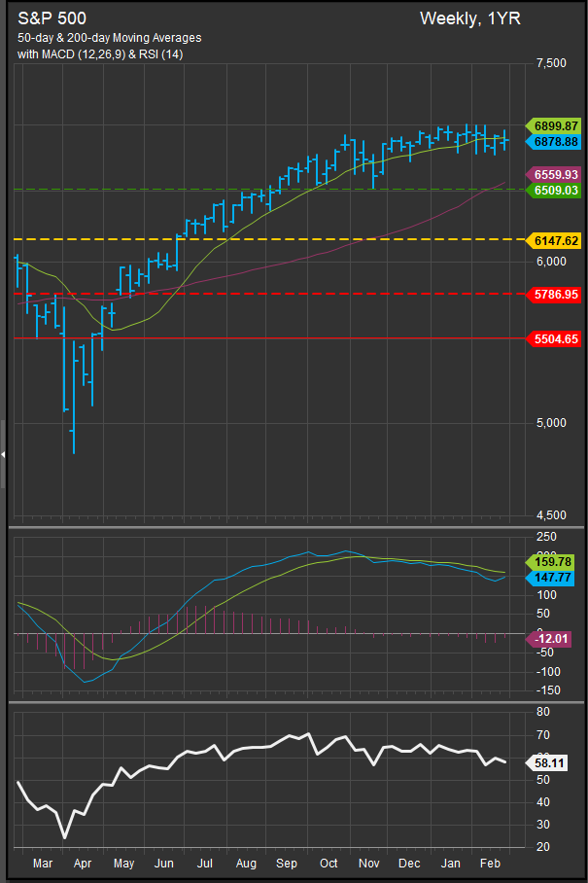Click the green 6899.87 price tag

pos(553,126)
